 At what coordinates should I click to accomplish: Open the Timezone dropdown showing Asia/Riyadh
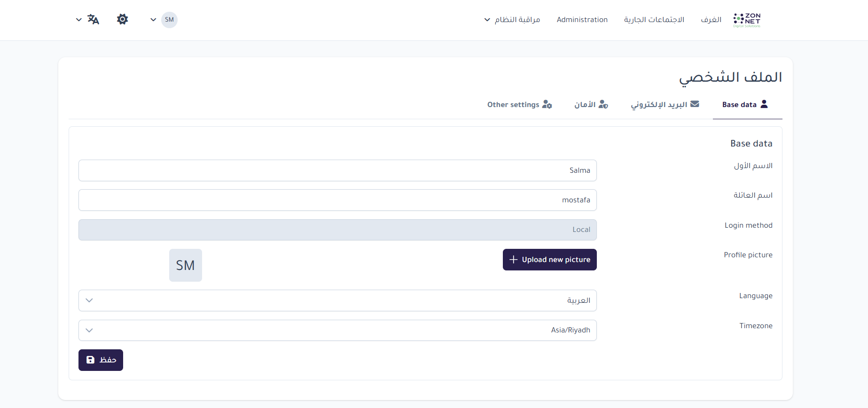337,330
